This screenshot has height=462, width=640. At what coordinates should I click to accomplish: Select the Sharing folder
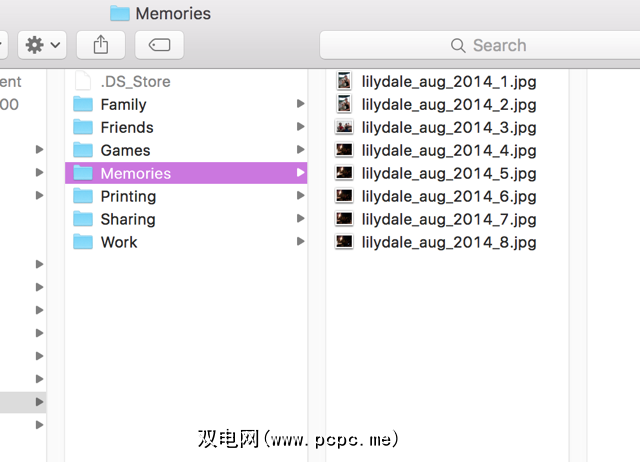tap(127, 219)
